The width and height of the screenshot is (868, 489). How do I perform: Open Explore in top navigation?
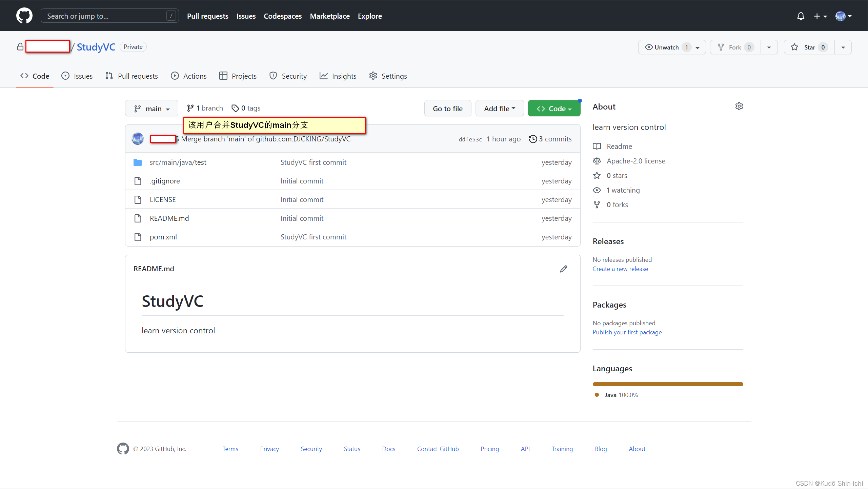369,16
